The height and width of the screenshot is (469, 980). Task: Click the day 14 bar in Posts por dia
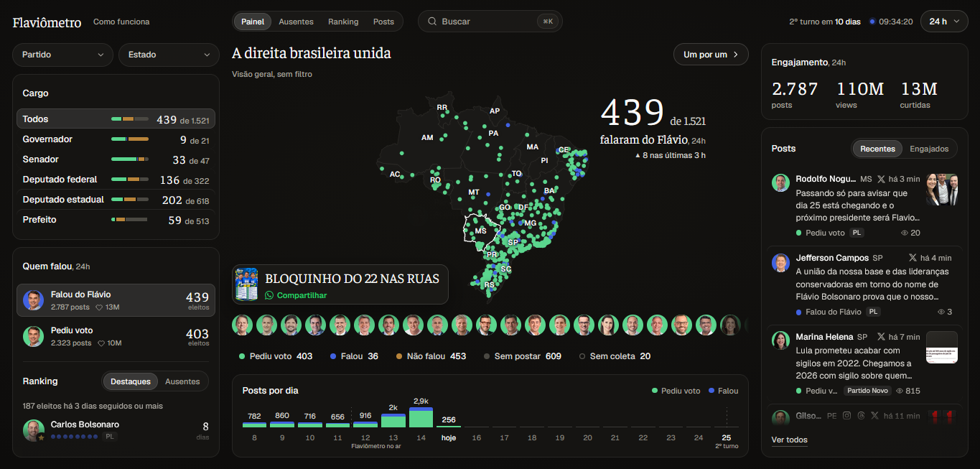pos(421,417)
